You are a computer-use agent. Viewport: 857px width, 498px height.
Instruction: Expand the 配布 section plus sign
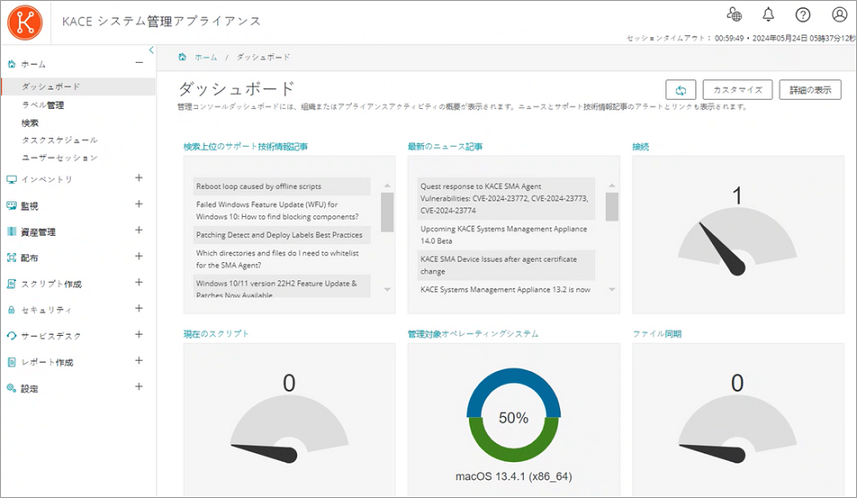[x=139, y=256]
